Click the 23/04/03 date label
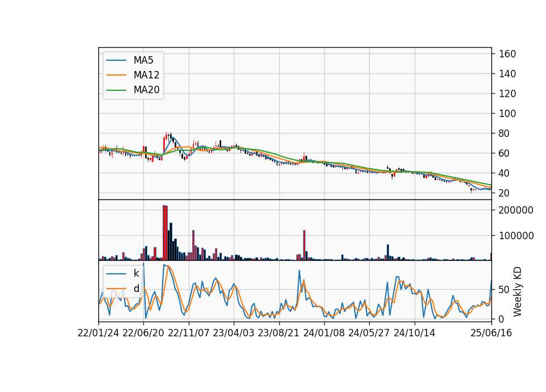The width and height of the screenshot is (546, 392). pos(234,333)
